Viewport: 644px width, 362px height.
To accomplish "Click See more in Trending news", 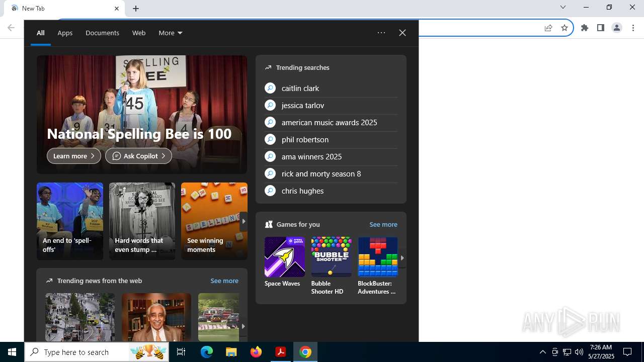I will [x=224, y=281].
